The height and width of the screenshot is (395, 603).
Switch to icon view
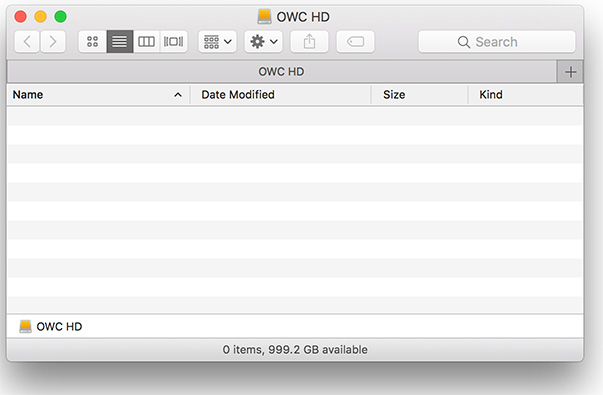click(93, 42)
